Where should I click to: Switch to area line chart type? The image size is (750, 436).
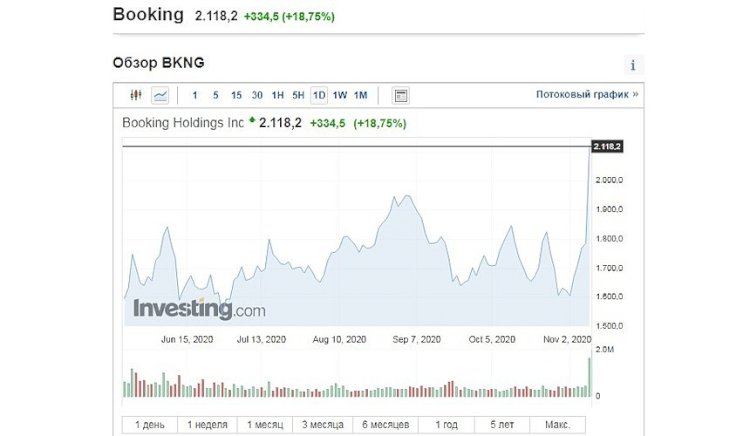coord(160,96)
